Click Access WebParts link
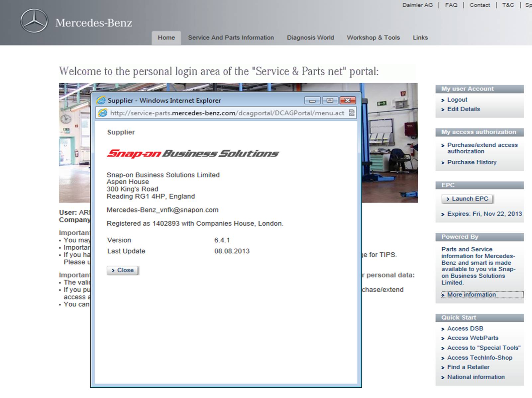The height and width of the screenshot is (398, 532). pyautogui.click(x=473, y=338)
